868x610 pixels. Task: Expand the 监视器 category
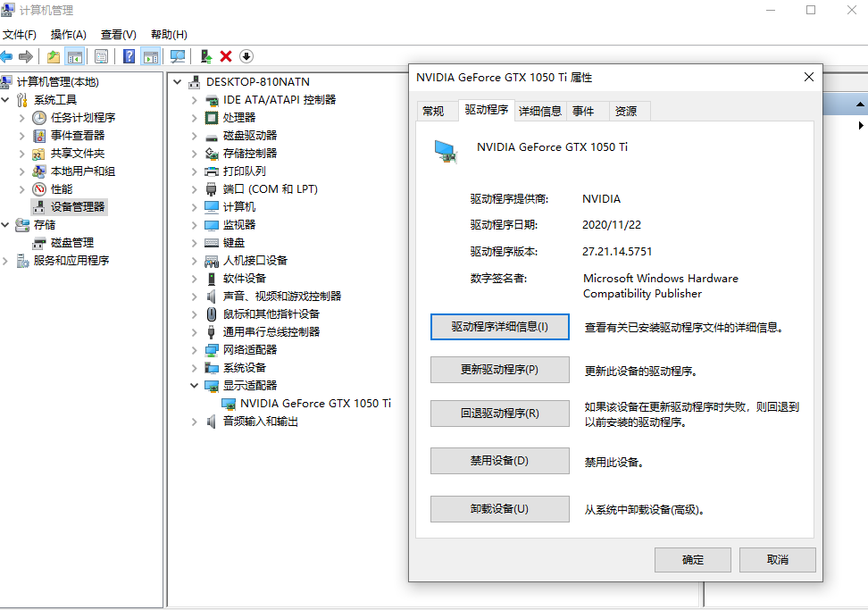pos(195,225)
